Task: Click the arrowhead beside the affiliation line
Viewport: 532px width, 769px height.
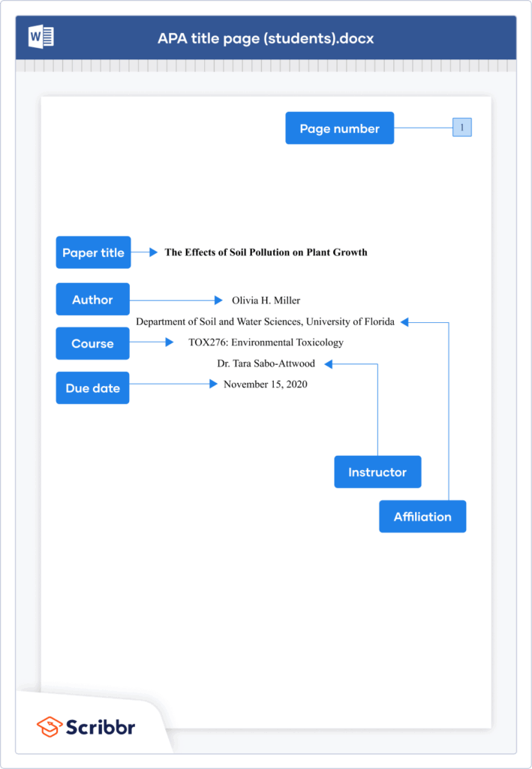Action: click(x=404, y=322)
